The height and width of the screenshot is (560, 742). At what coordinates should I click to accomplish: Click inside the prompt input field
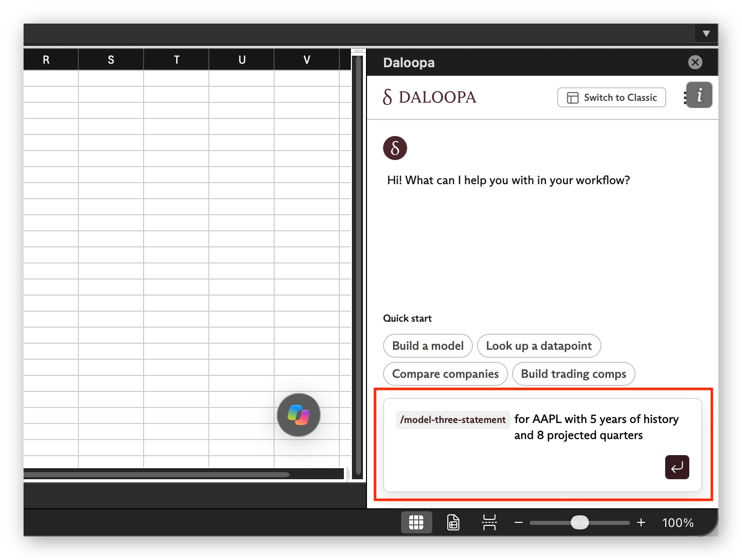542,445
